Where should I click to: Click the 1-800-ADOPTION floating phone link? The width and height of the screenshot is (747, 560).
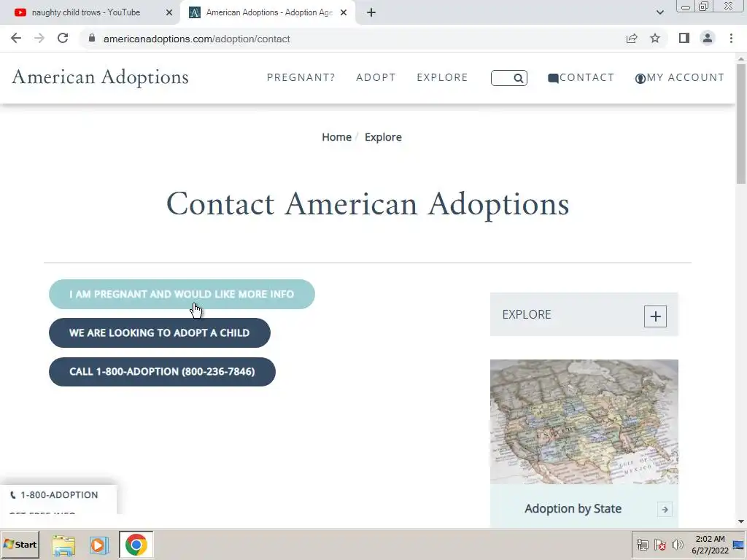pyautogui.click(x=54, y=495)
